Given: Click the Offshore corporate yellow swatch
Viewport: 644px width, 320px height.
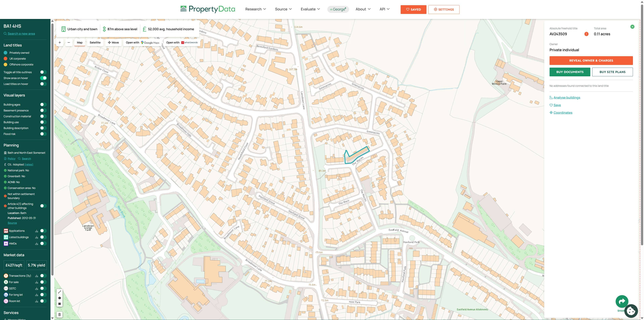Looking at the screenshot, I should [x=6, y=65].
